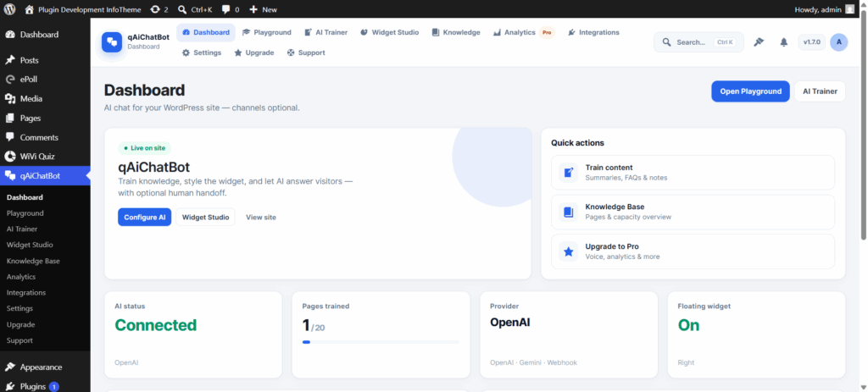This screenshot has height=392, width=868.
Task: Select AI Trainer in qAiChatBot submenu
Action: 22,229
